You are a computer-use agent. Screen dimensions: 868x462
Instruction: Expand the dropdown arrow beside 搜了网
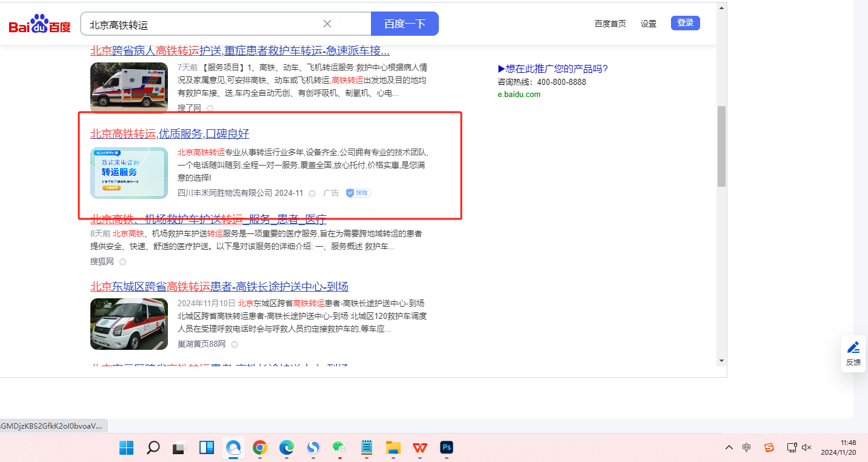[210, 108]
